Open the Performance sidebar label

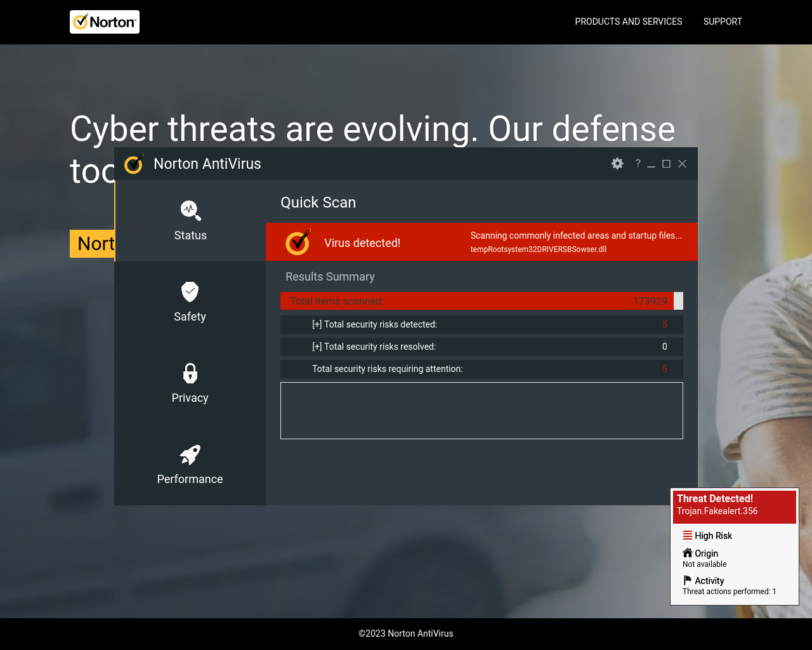pos(190,479)
